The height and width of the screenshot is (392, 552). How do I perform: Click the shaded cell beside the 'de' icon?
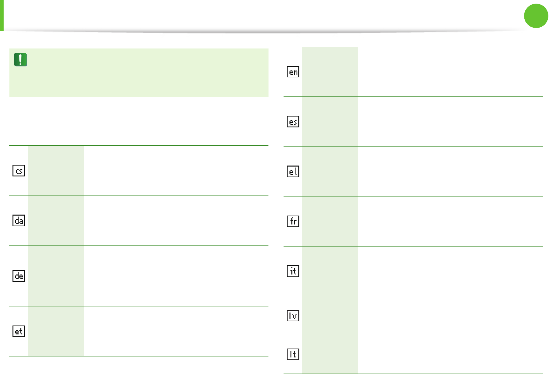tap(56, 276)
